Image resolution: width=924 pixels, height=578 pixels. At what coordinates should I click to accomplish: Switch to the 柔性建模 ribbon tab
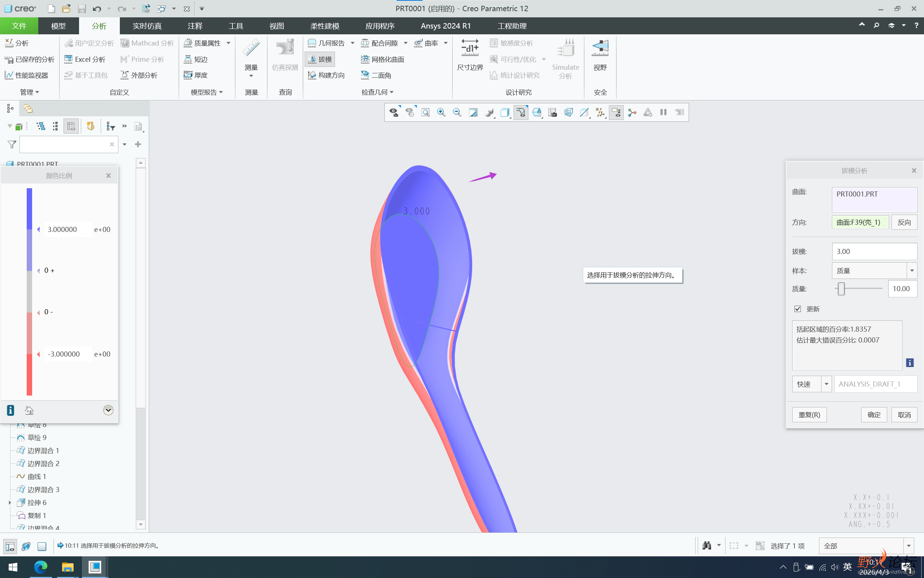324,26
